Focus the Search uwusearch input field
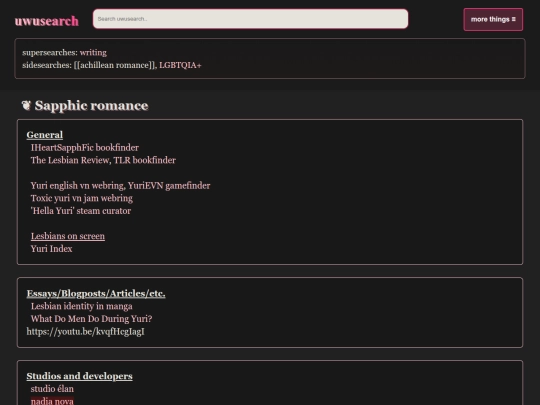Screen dimensions: 540x405 [250, 19]
